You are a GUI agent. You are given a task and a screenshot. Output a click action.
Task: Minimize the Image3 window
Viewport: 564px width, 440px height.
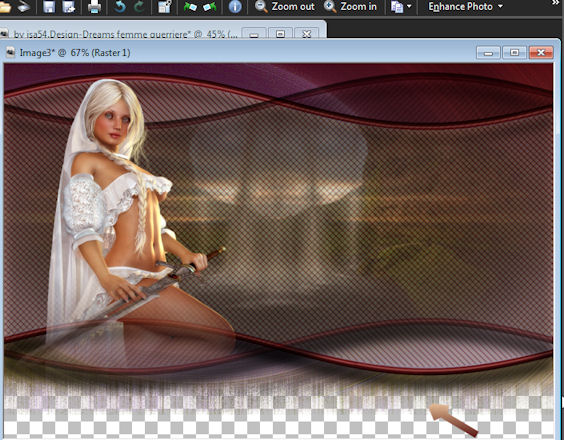488,53
